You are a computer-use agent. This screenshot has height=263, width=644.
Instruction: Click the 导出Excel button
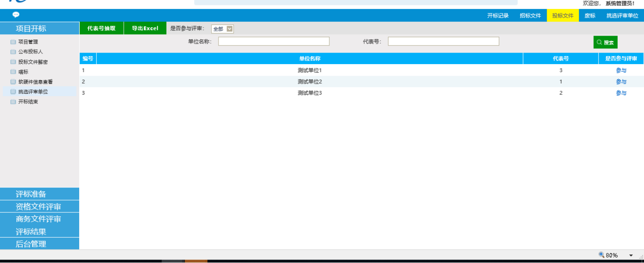(145, 28)
